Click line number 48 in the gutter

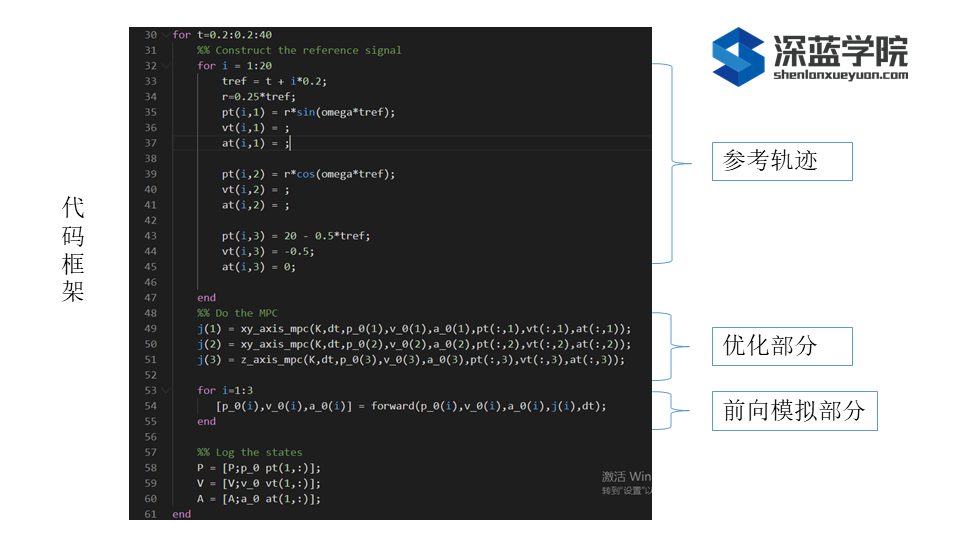click(x=151, y=313)
